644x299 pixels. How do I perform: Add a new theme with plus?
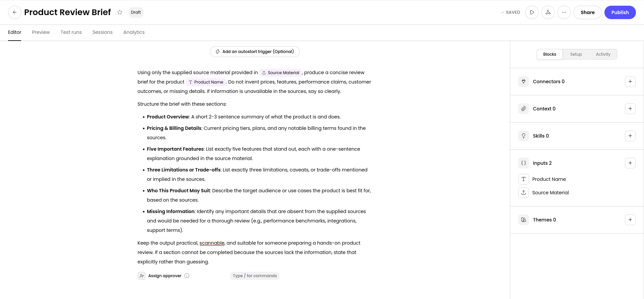click(630, 220)
